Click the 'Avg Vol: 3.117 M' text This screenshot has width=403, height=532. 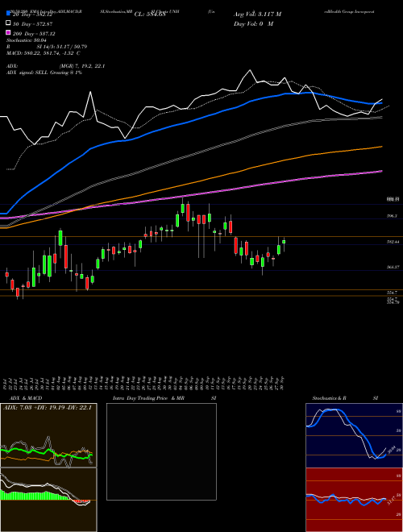[x=257, y=15]
